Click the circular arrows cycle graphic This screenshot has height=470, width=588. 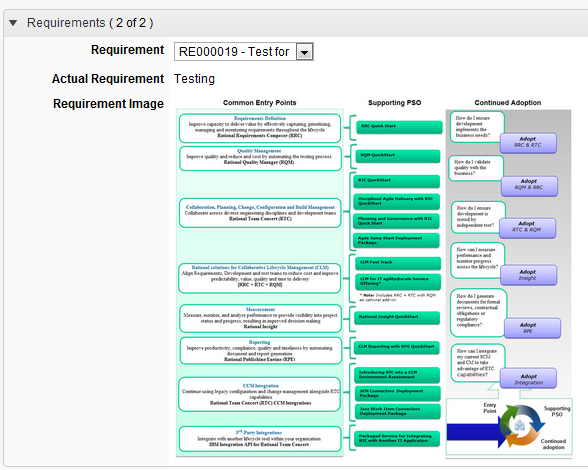(522, 426)
